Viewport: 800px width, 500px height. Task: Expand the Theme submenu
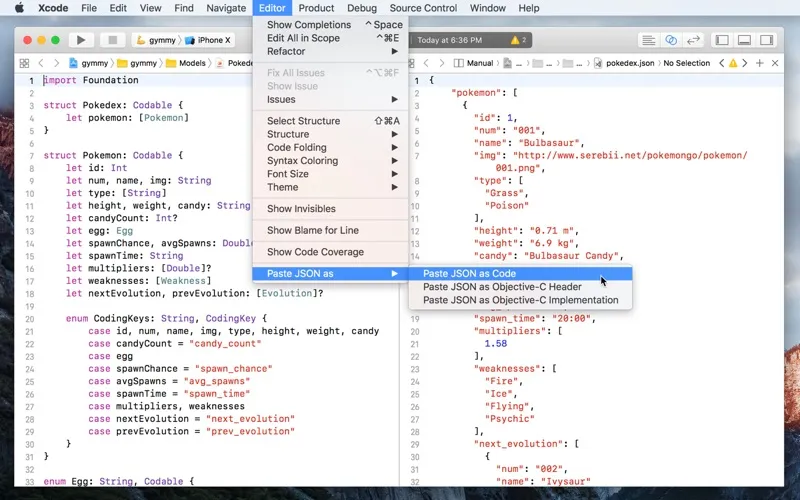pyautogui.click(x=330, y=187)
